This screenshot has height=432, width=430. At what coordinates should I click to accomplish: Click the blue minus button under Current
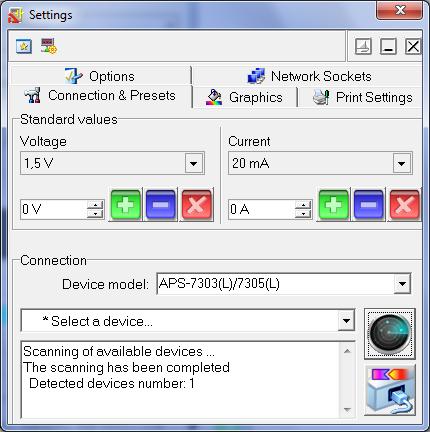(x=368, y=205)
